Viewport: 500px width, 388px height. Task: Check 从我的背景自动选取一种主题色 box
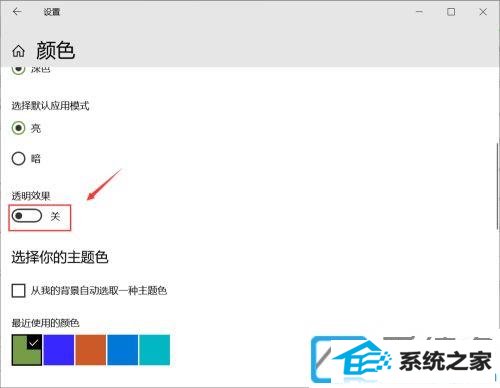tap(18, 290)
